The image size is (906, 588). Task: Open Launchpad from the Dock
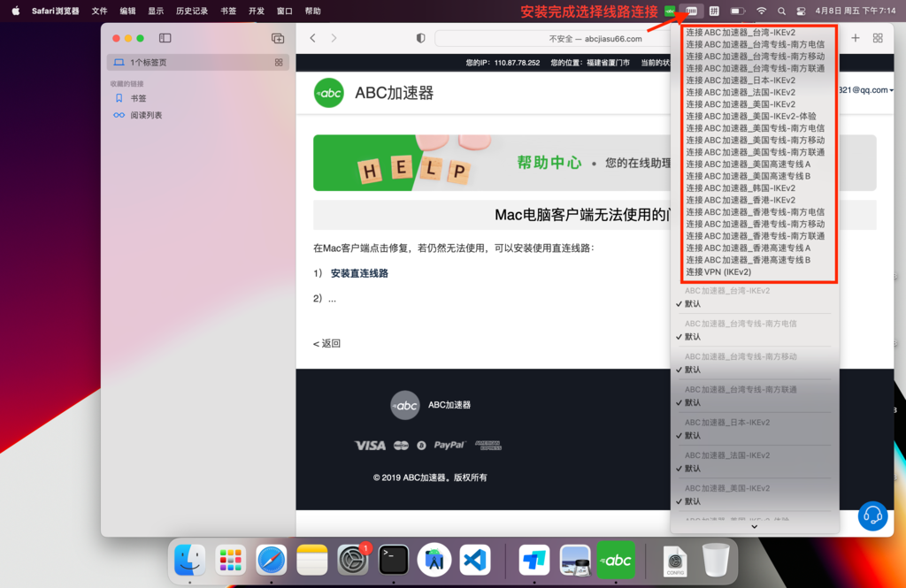(x=230, y=560)
